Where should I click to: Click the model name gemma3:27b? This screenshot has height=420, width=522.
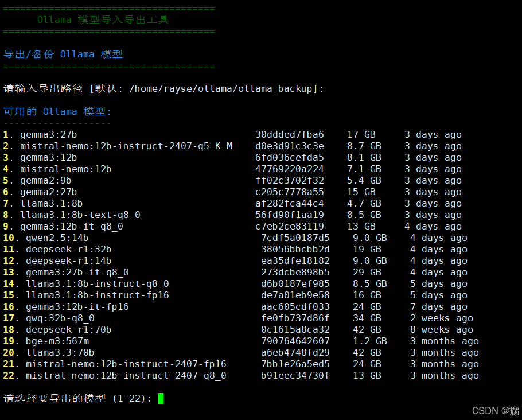pos(49,135)
